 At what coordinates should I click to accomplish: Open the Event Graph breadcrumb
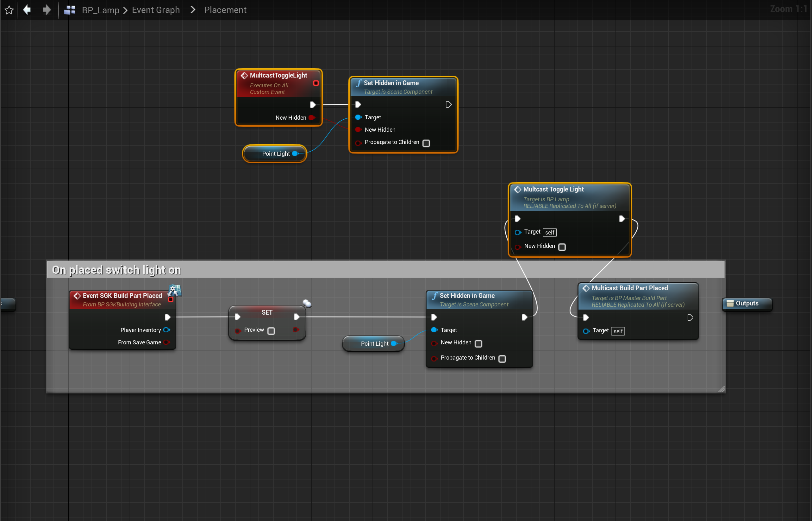(156, 10)
